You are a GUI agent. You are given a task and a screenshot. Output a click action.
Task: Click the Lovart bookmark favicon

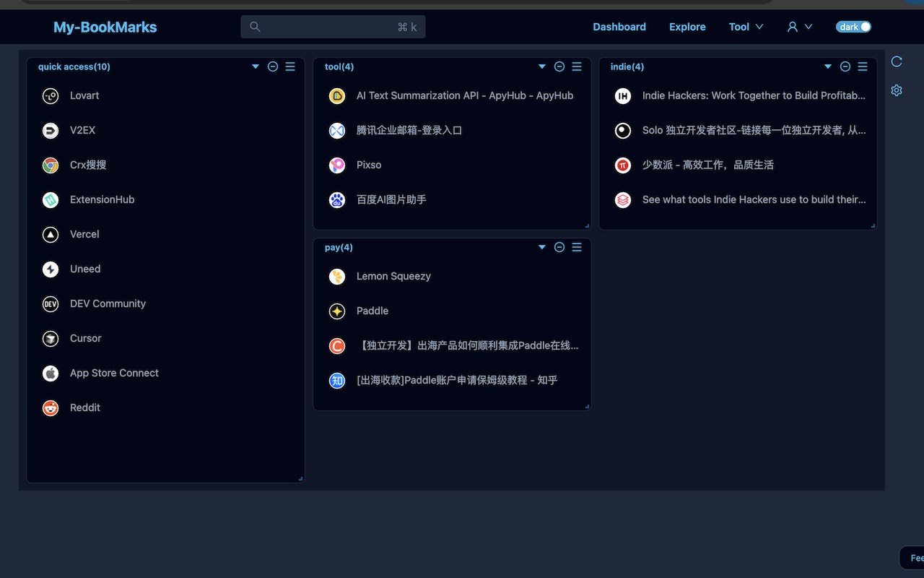coord(51,95)
